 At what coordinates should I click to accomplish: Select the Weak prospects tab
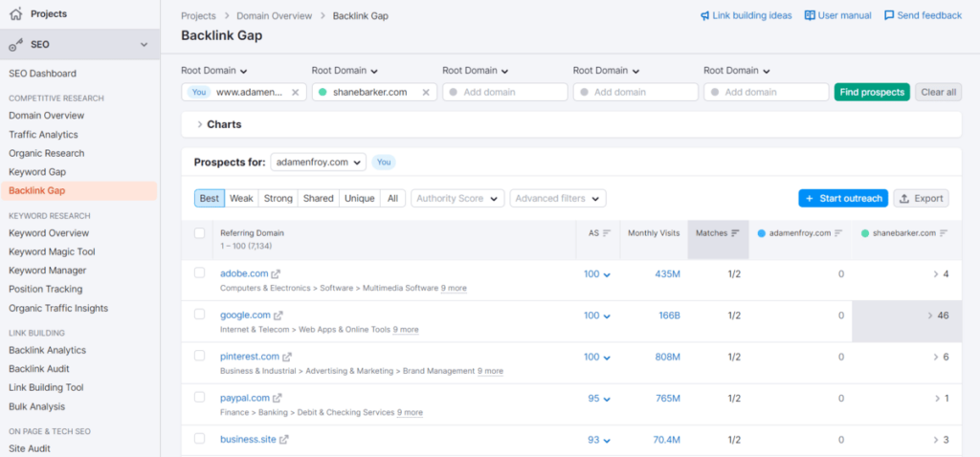[241, 199]
